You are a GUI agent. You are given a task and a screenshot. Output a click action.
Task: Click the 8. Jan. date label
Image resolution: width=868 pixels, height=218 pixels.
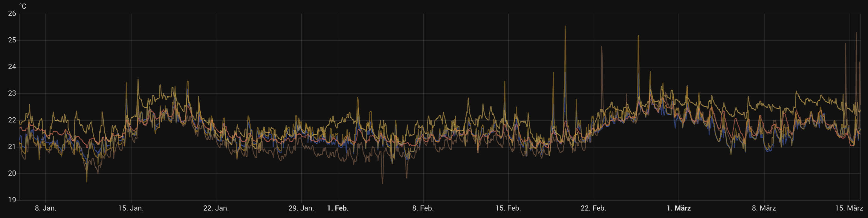pyautogui.click(x=45, y=208)
